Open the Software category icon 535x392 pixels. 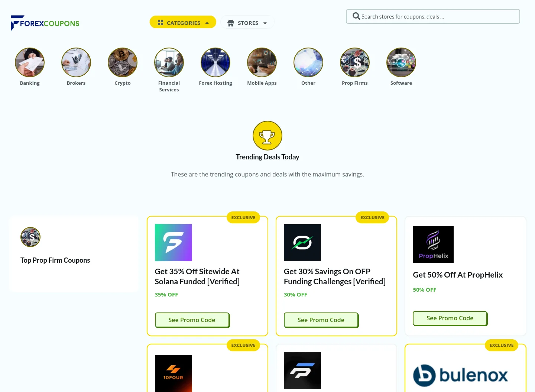coord(401,62)
